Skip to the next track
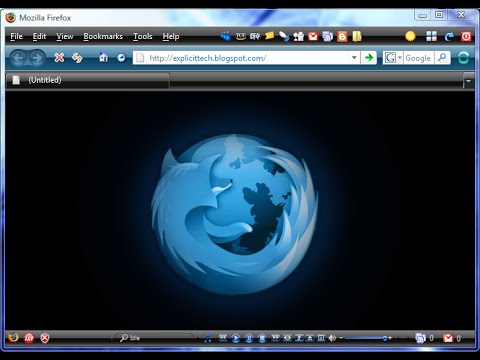480x360 pixels. click(x=275, y=338)
